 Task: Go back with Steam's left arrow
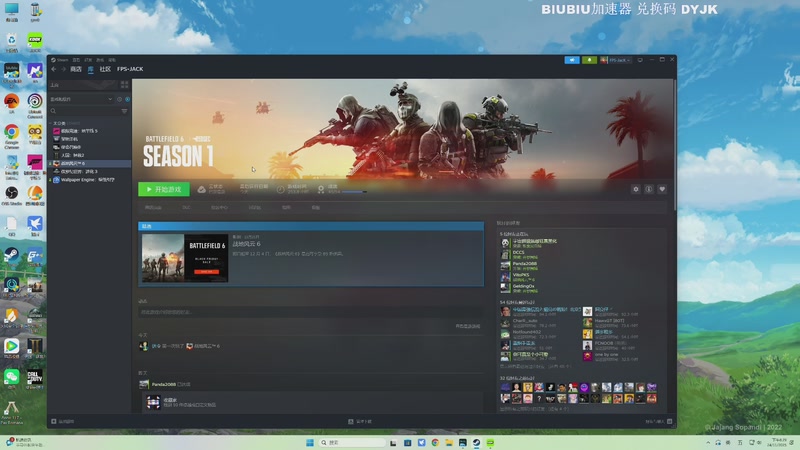coord(54,69)
